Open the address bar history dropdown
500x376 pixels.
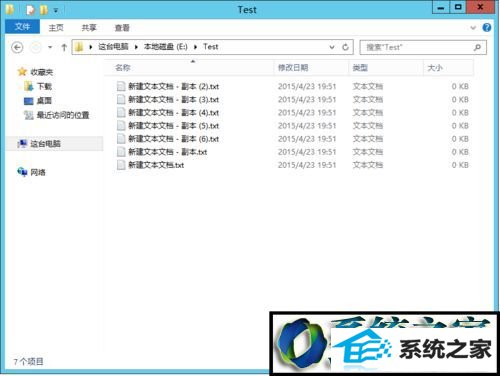point(332,47)
